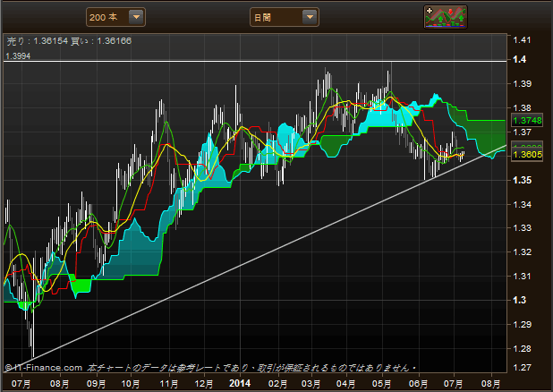Click the 1.3994 horizontal line label

click(x=18, y=56)
